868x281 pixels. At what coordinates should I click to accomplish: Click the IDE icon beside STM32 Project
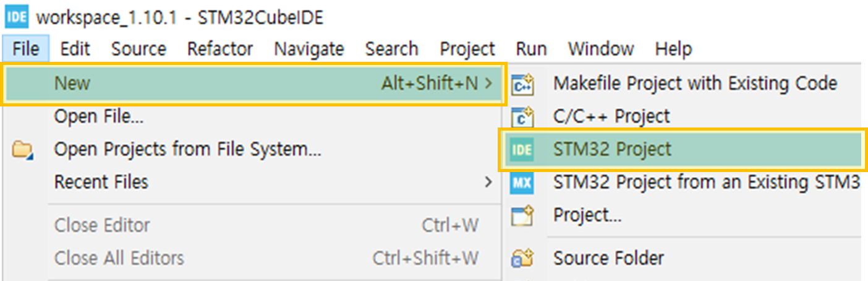[522, 149]
